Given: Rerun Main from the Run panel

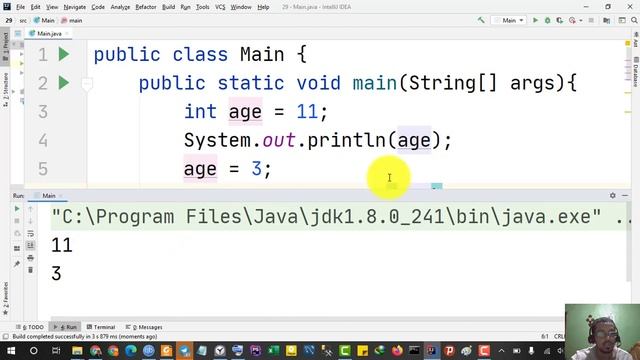Looking at the screenshot, I should click(17, 209).
